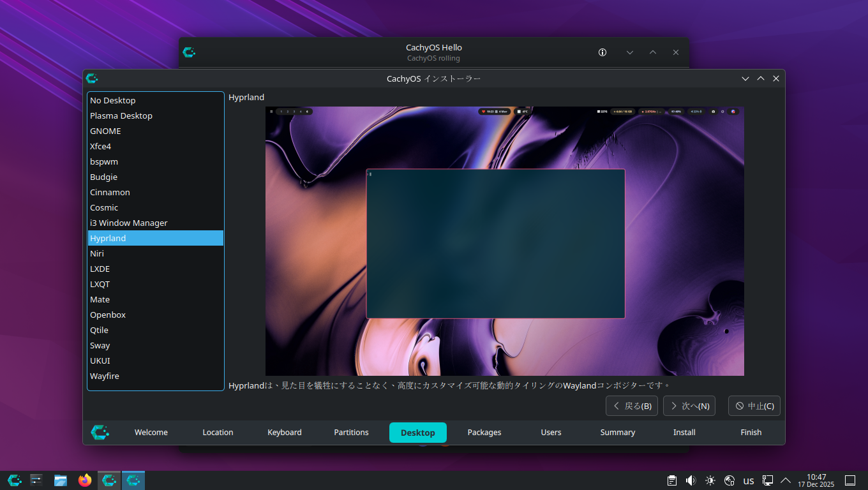Click the 戻る(B) back button
868x490 pixels.
tap(632, 406)
